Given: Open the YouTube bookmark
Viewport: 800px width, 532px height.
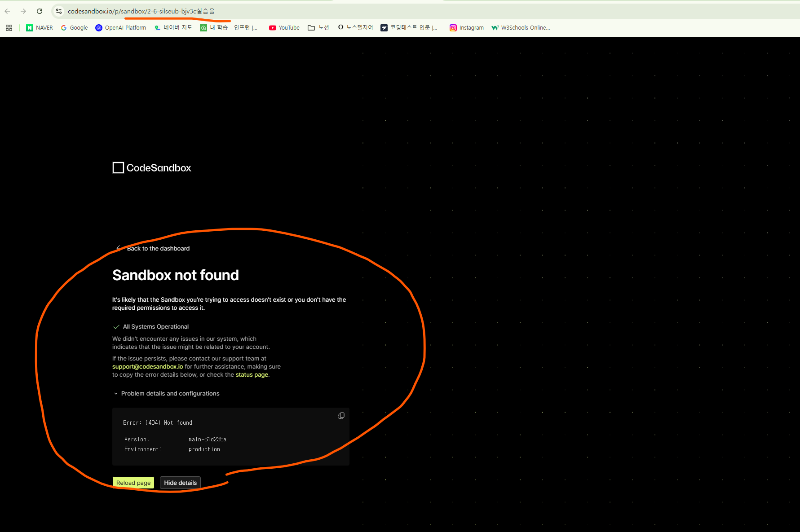Looking at the screenshot, I should (284, 28).
